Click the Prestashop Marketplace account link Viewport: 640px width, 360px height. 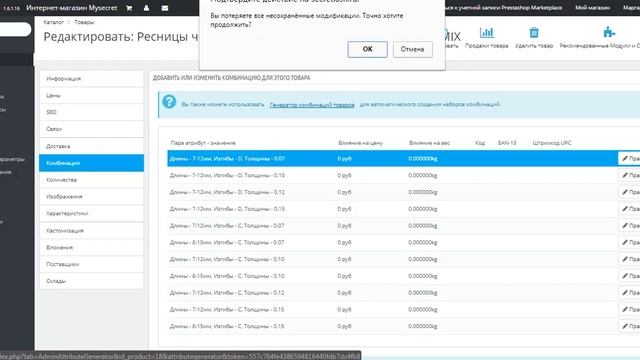pos(503,7)
